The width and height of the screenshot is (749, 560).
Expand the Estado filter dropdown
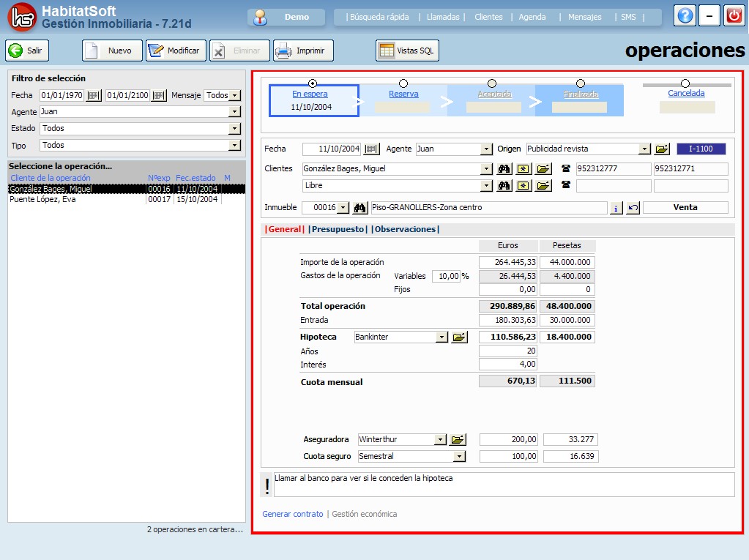[x=234, y=128]
